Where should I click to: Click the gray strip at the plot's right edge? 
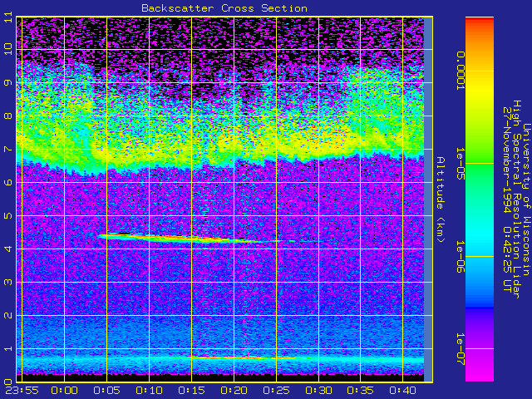[428, 199]
